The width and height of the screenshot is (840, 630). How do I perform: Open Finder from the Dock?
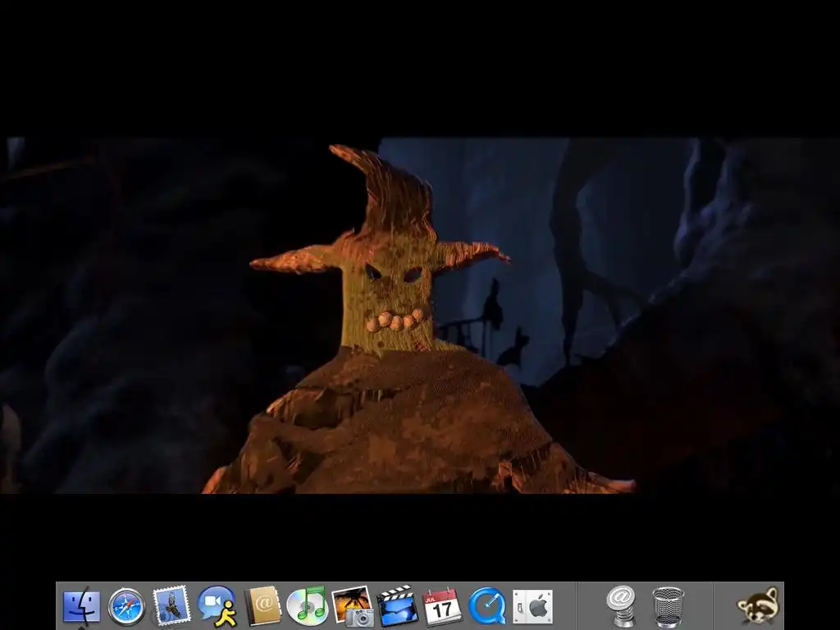point(82,606)
